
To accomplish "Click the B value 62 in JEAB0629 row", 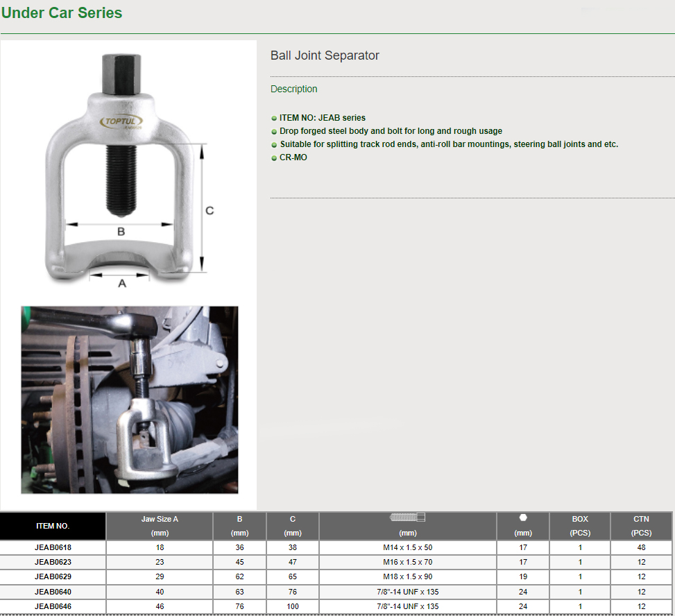I will click(240, 577).
